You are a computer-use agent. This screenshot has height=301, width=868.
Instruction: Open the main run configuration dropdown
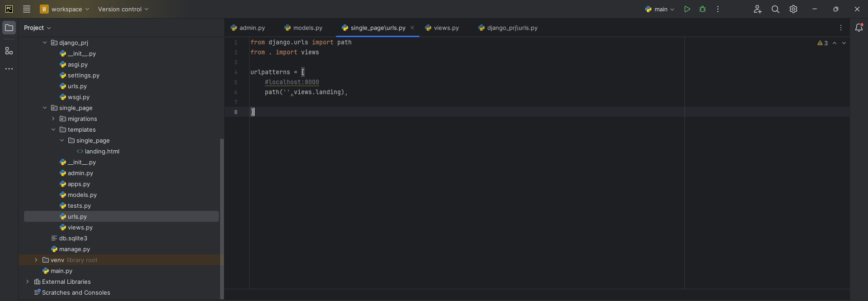pos(660,9)
